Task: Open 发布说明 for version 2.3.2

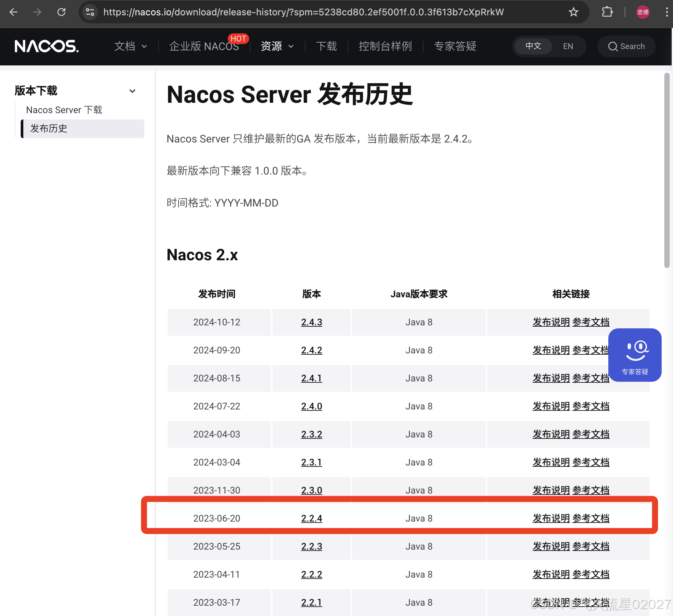Action: (551, 434)
